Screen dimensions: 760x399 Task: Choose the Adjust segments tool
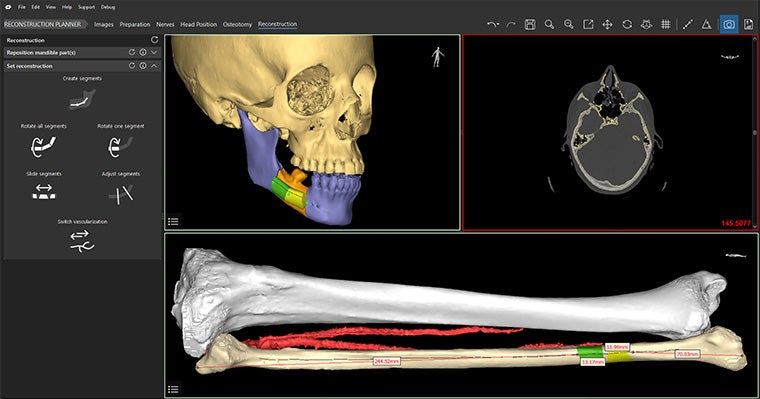click(121, 194)
